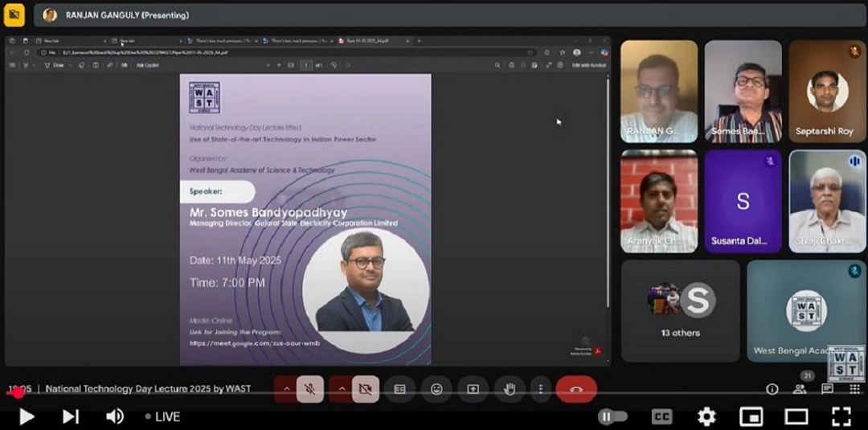Open meeting details info icon

[x=772, y=389]
